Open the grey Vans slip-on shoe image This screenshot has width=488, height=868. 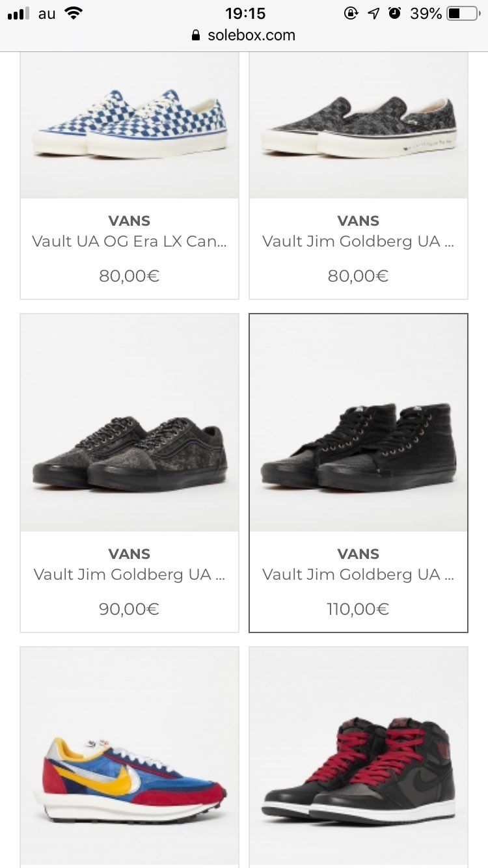359,125
